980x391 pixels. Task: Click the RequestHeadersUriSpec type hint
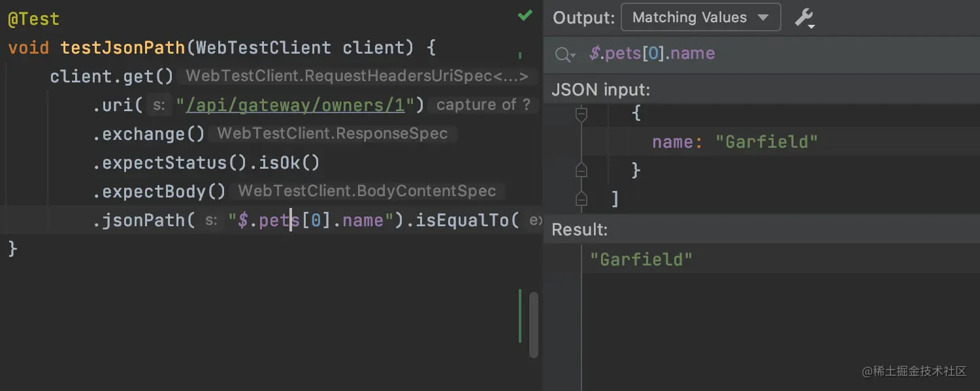[357, 76]
